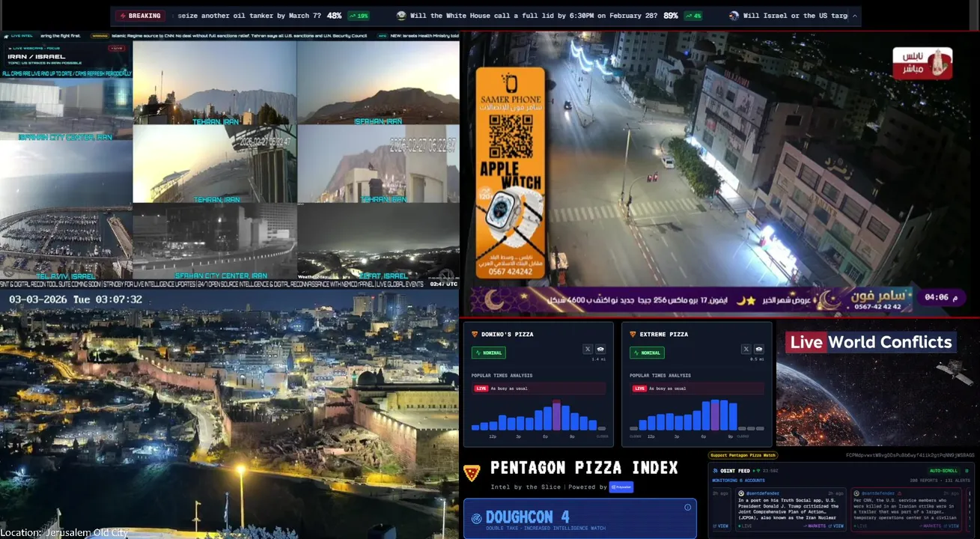Open the Polymarket powered-by badge
The width and height of the screenshot is (980, 539).
(621, 487)
